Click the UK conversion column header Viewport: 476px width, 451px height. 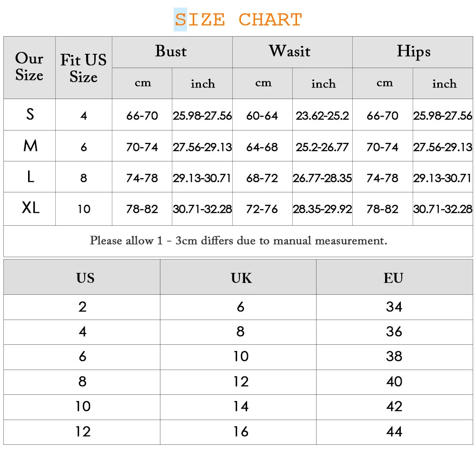pos(241,278)
